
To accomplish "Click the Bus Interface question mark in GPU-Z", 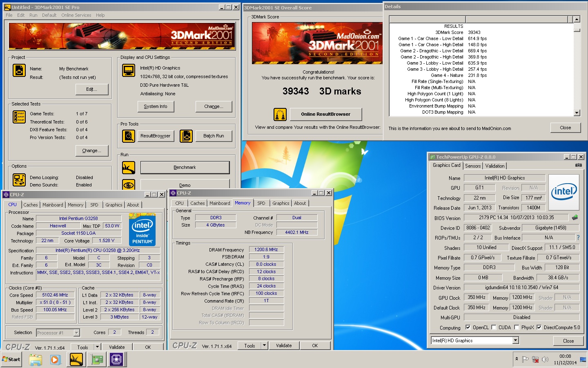I will coord(578,238).
